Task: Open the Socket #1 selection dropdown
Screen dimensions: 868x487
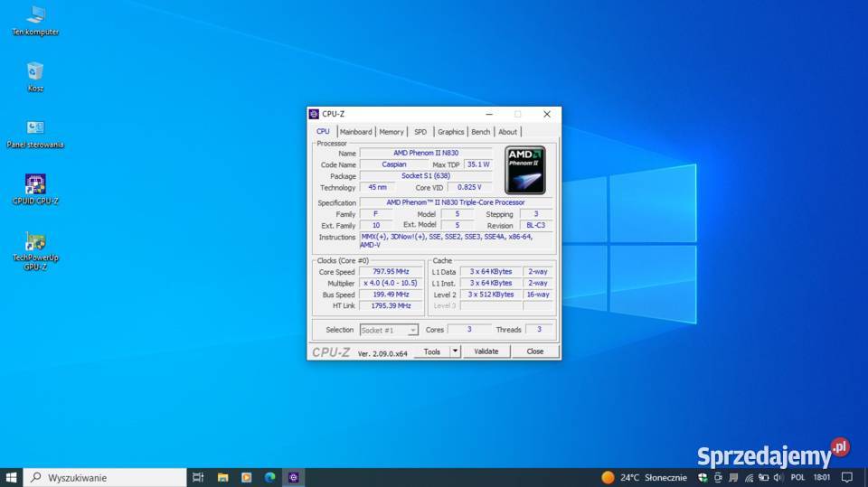Action: pos(389,330)
